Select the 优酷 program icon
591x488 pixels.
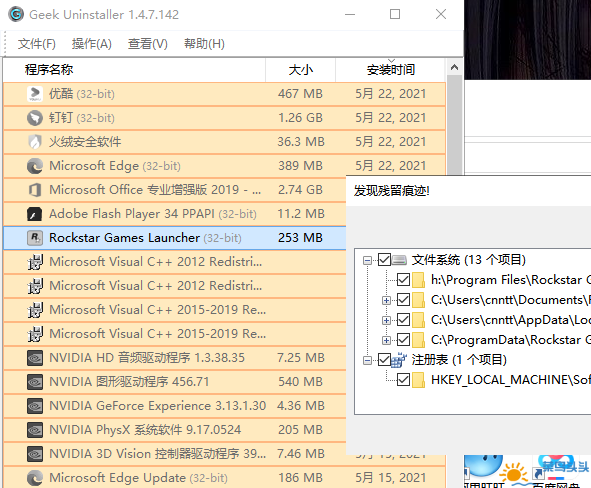[35, 94]
